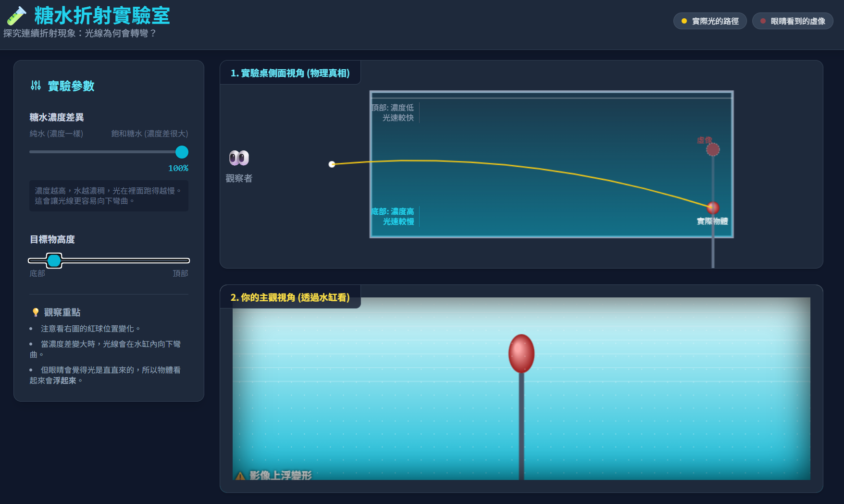Click the sliders icon beside 實驗參數
844x504 pixels.
click(36, 86)
